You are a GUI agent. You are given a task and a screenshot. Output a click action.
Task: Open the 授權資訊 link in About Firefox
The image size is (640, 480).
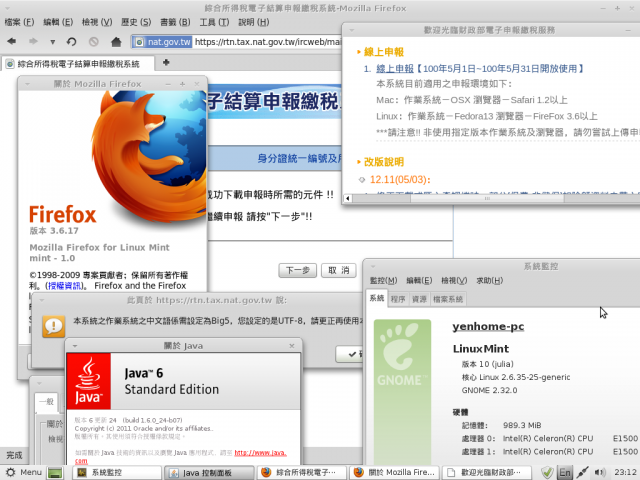[64, 286]
